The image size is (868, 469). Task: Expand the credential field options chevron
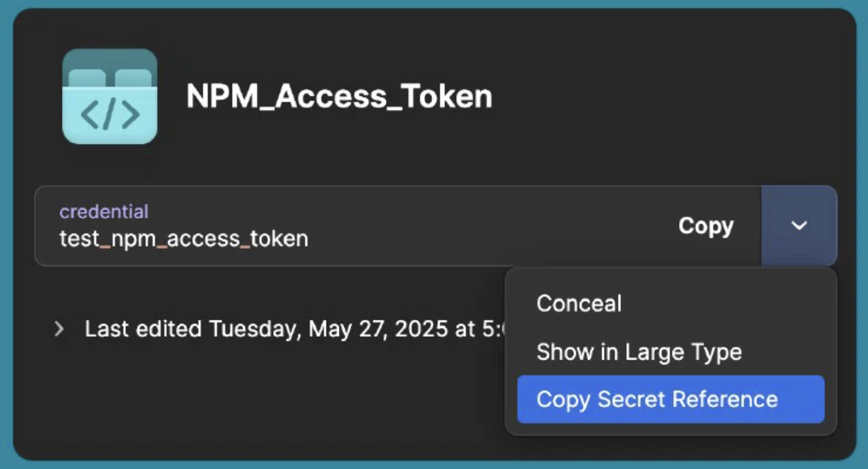point(798,226)
